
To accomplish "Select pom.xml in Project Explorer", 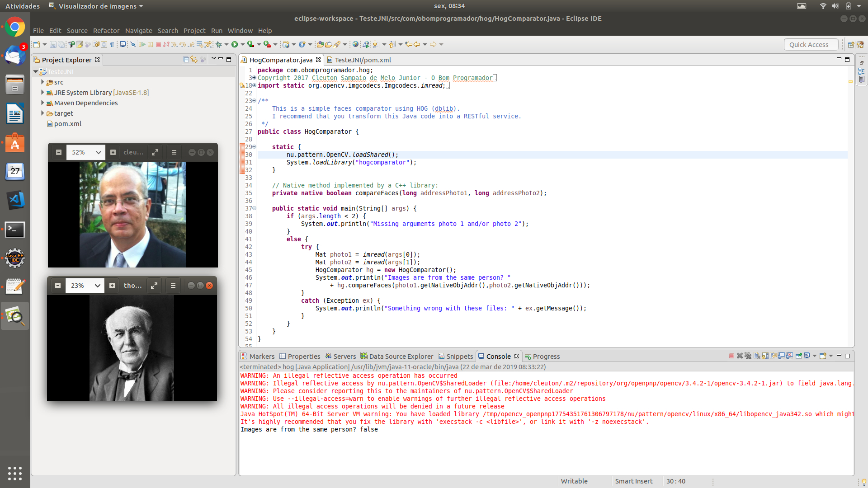I will pos(68,124).
